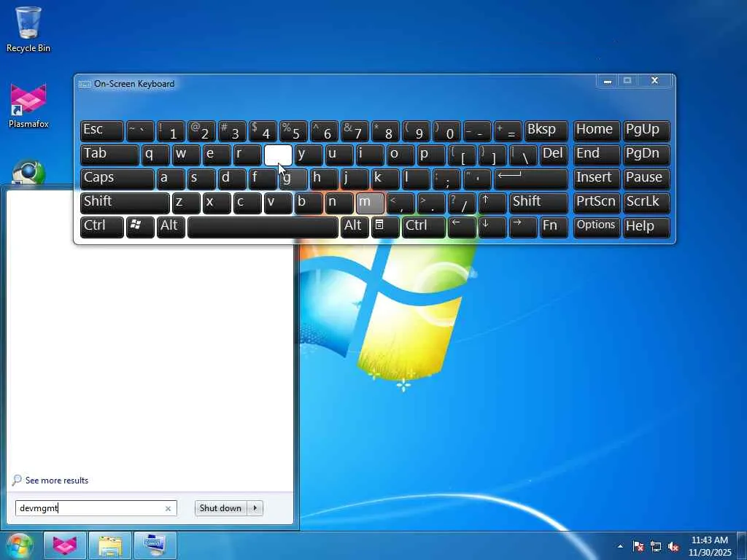This screenshot has width=747, height=560.
Task: Open the network status tray icon
Action: pyautogui.click(x=656, y=546)
